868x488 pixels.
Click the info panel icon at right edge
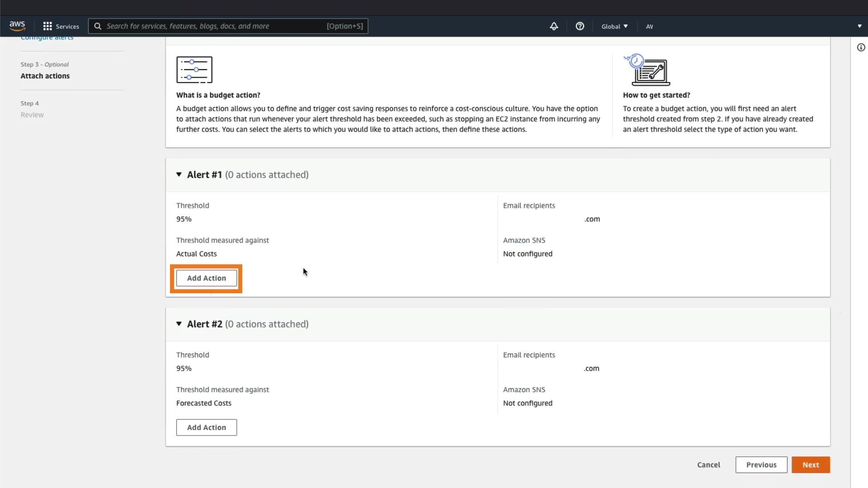[x=861, y=47]
